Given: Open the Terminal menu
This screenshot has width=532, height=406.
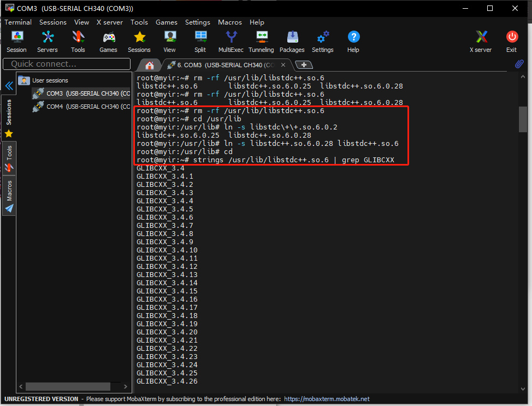Looking at the screenshot, I should [x=18, y=22].
